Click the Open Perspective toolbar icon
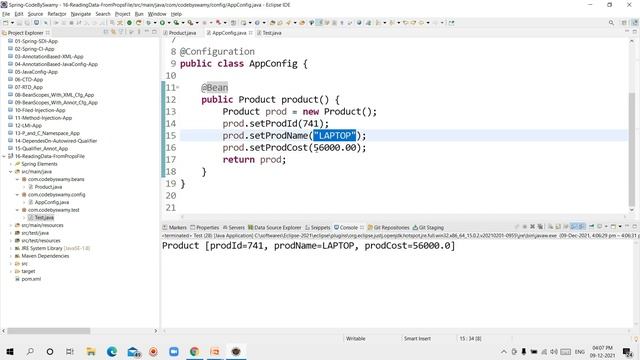 pyautogui.click(x=624, y=23)
